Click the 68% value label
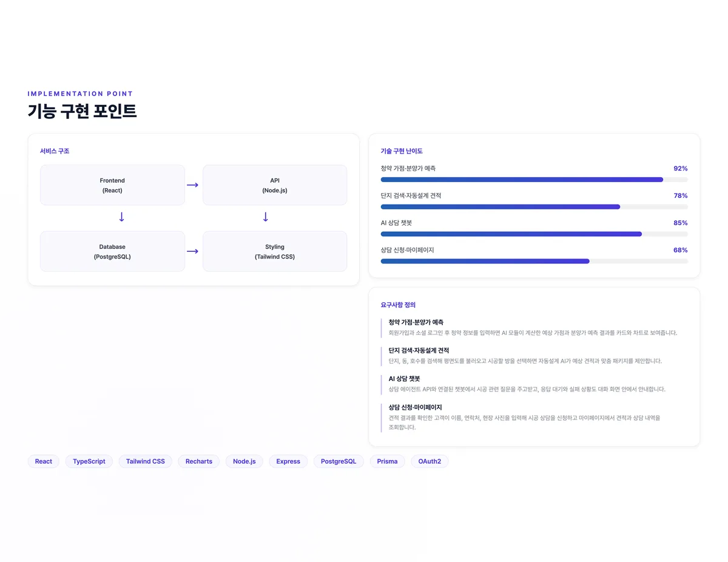 681,250
